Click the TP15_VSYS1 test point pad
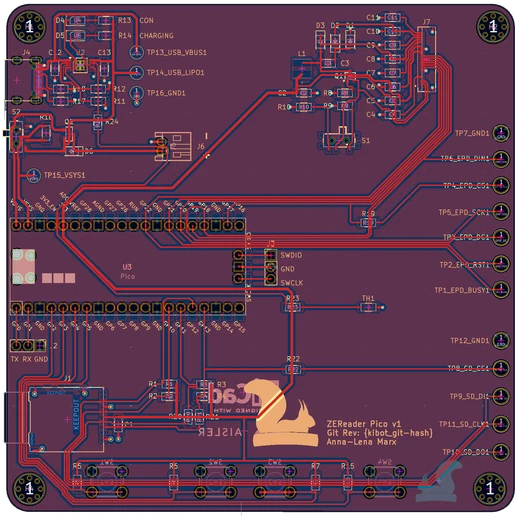The image size is (520, 516). point(33,175)
